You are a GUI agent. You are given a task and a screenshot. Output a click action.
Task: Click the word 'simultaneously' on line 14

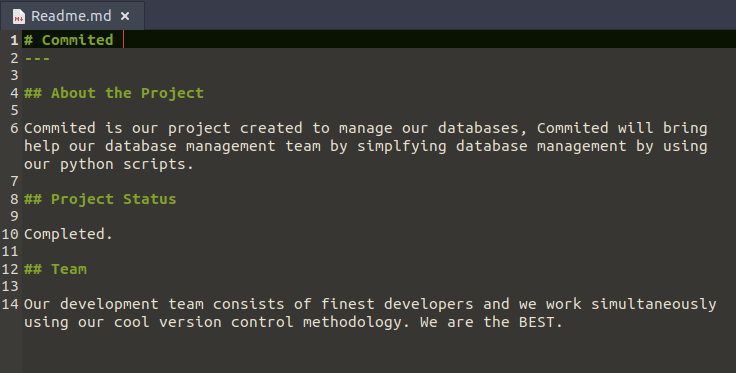pos(653,304)
